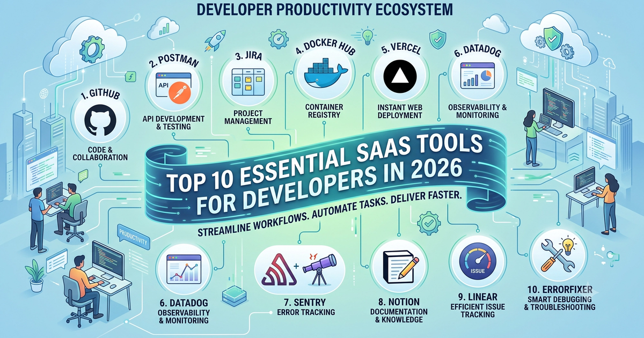
Task: Select the Vercel black triangle logo
Action: tap(400, 78)
